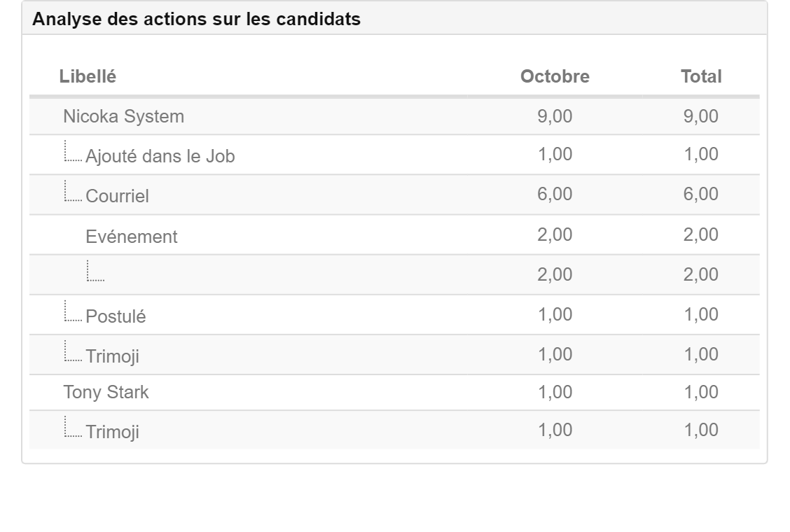The width and height of the screenshot is (790, 532).
Task: Select the Courriel Octobre value 6,00
Action: point(555,194)
